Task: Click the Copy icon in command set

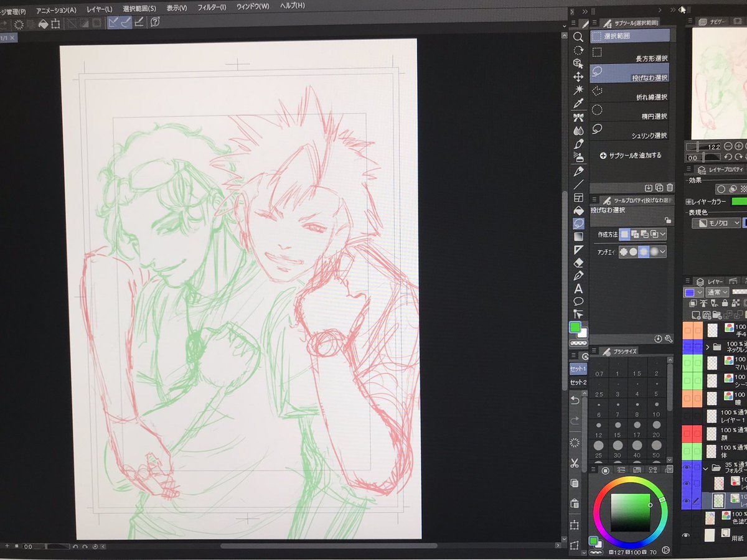Action: click(x=575, y=483)
